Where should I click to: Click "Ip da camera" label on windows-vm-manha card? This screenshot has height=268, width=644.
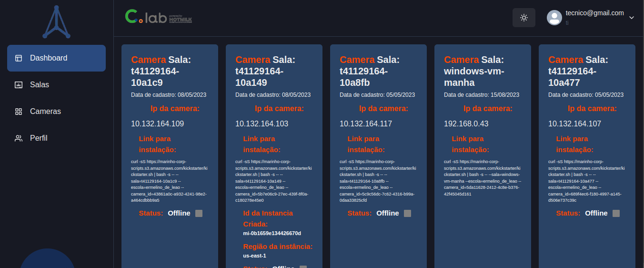488,109
